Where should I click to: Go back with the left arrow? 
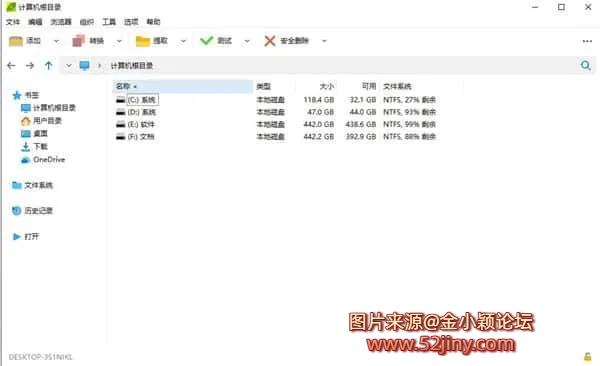click(x=11, y=66)
